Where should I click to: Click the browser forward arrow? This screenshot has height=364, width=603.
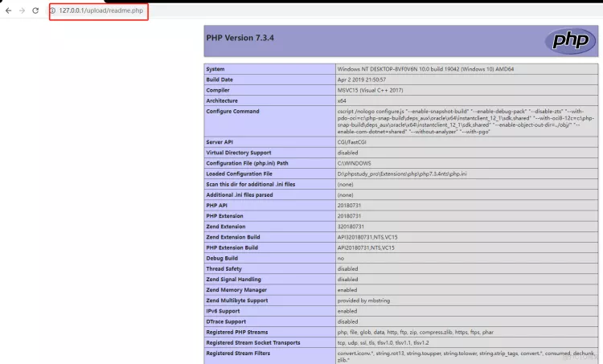point(22,10)
